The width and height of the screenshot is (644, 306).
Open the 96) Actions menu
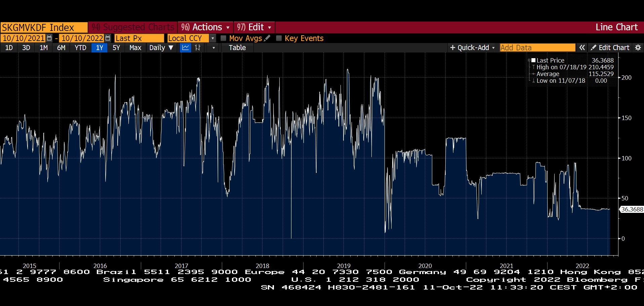click(x=205, y=27)
